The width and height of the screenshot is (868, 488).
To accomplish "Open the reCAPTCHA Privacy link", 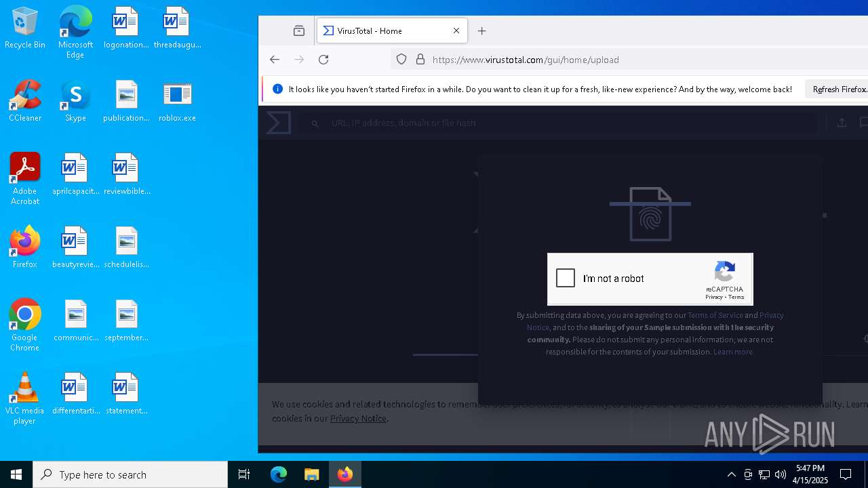I will click(x=714, y=297).
